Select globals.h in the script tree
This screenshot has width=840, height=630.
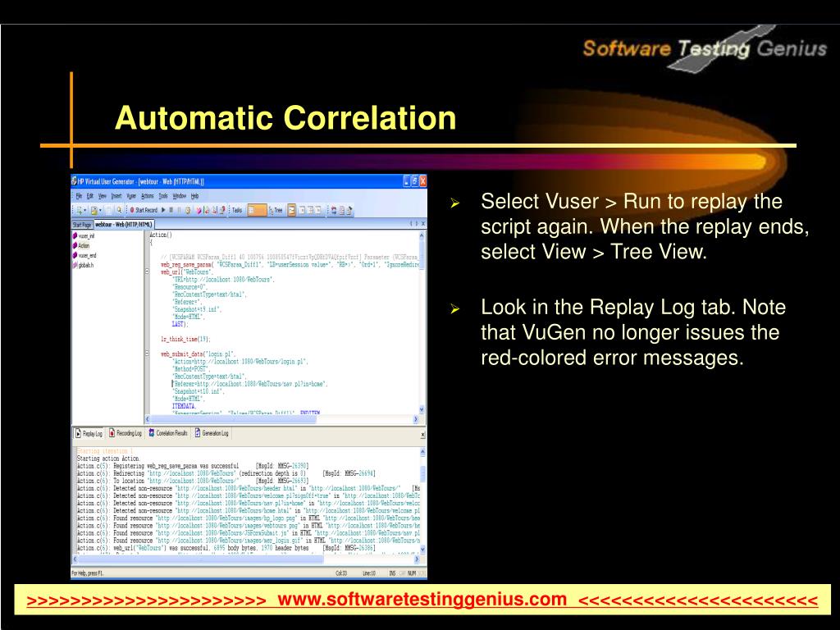tap(83, 265)
